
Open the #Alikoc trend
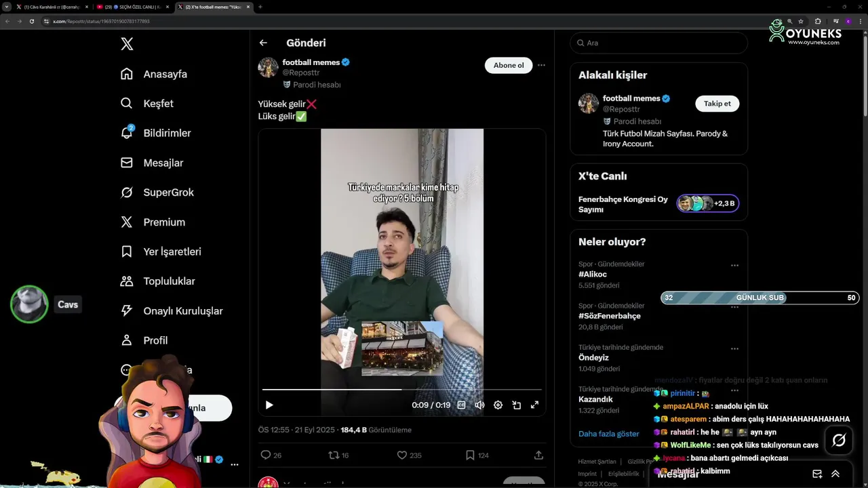click(x=592, y=274)
